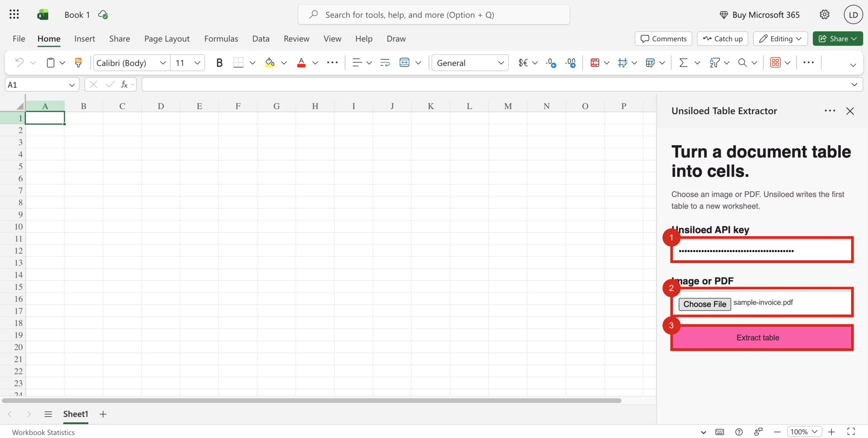Click Format as Table icon
Image resolution: width=868 pixels, height=438 pixels.
(650, 62)
